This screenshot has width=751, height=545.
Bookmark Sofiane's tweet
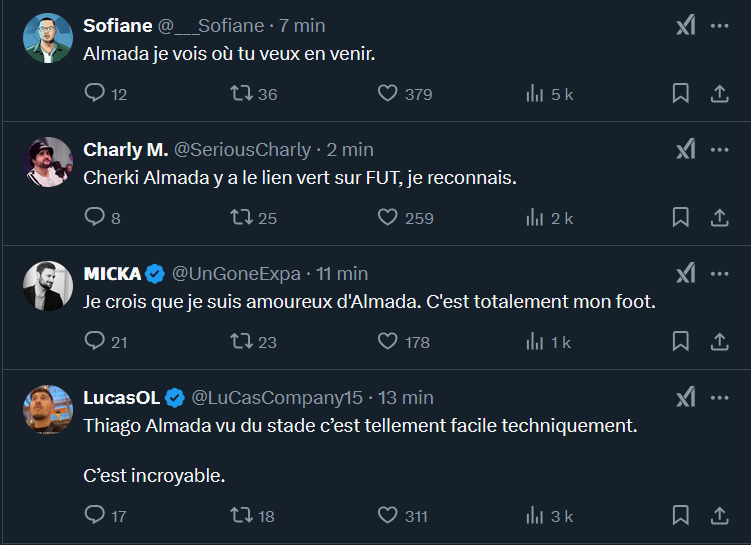pyautogui.click(x=680, y=93)
